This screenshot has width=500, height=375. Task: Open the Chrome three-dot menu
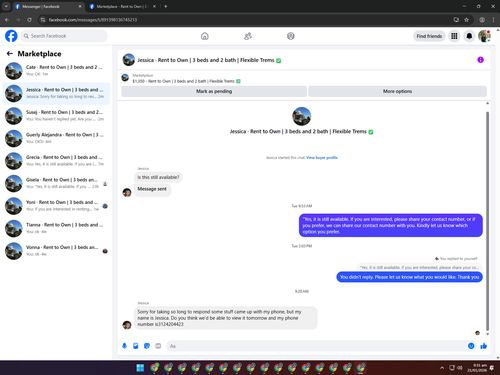click(493, 20)
